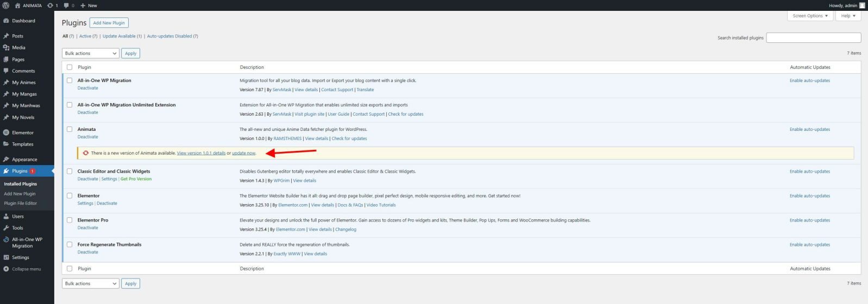This screenshot has width=868, height=304.
Task: Click the bottom Apply button
Action: click(131, 283)
